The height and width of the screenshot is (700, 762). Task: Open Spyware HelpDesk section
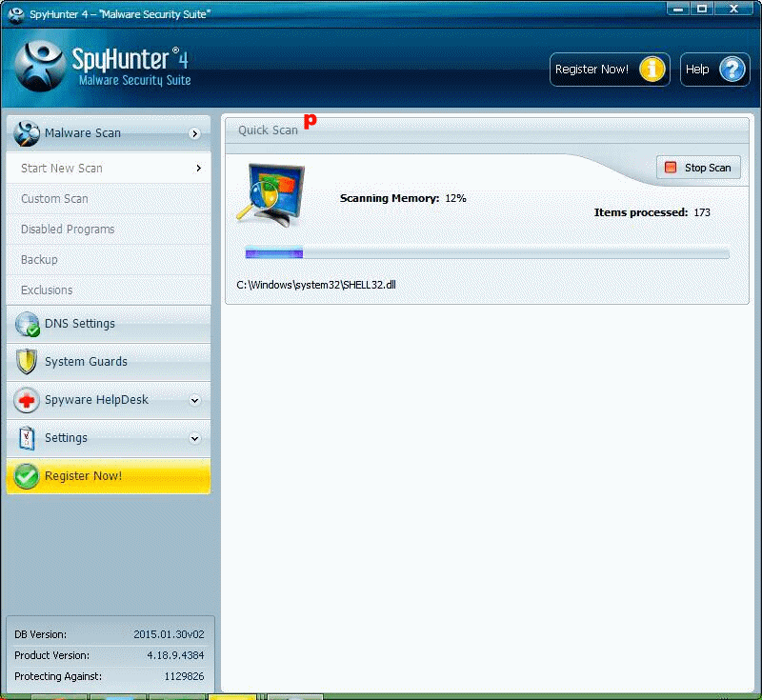(x=109, y=400)
